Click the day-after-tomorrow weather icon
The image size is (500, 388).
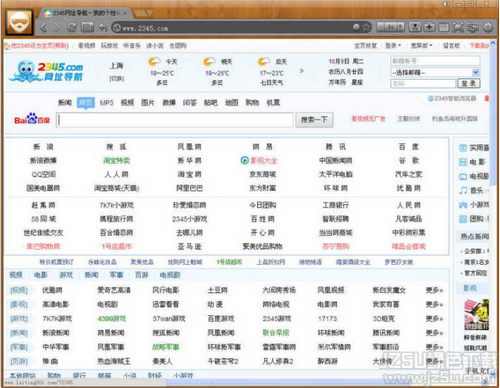264,62
